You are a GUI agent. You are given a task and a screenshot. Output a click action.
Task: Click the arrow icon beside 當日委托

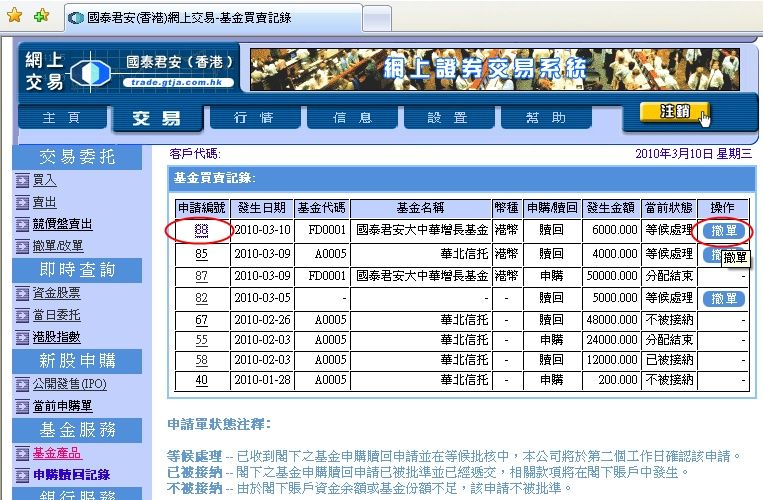point(22,316)
